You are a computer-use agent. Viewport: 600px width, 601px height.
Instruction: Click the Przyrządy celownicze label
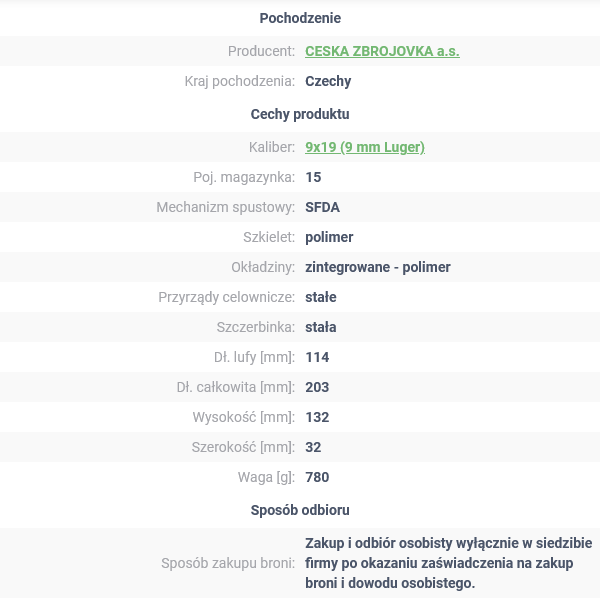[x=226, y=297]
